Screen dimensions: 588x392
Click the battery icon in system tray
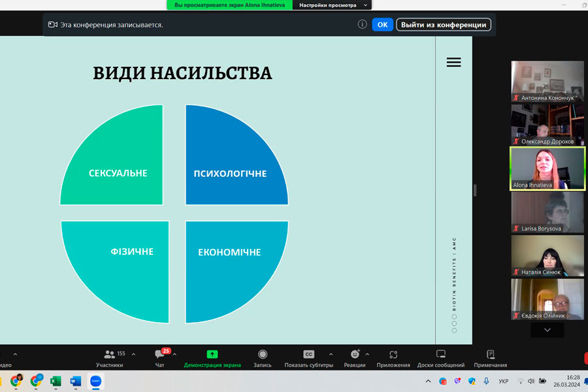(542, 381)
